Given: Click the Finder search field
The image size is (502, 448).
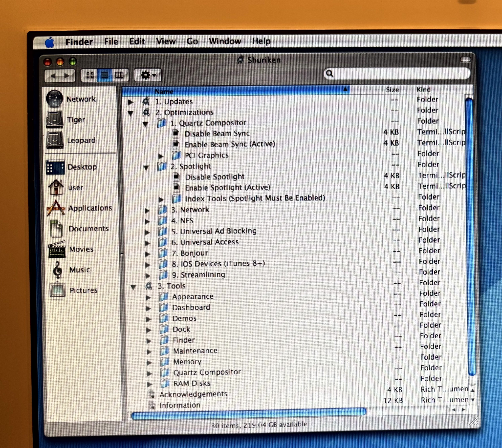Looking at the screenshot, I should pos(398,74).
